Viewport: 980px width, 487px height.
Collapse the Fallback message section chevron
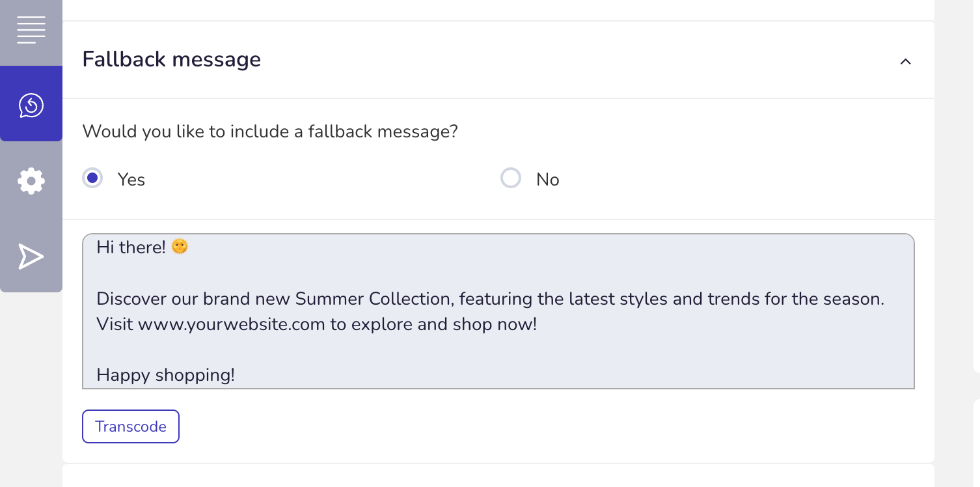point(905,61)
